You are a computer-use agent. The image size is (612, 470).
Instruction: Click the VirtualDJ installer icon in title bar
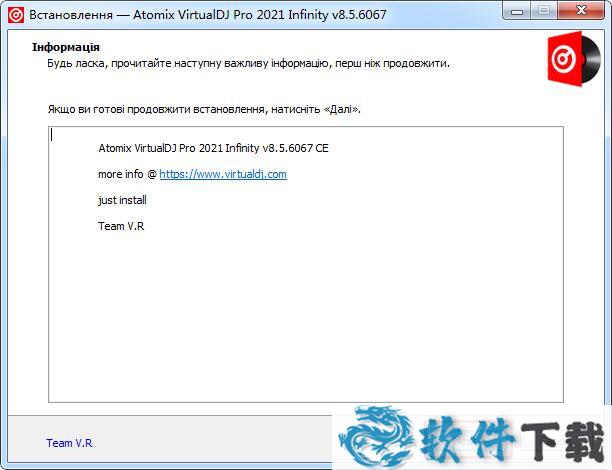coord(15,12)
